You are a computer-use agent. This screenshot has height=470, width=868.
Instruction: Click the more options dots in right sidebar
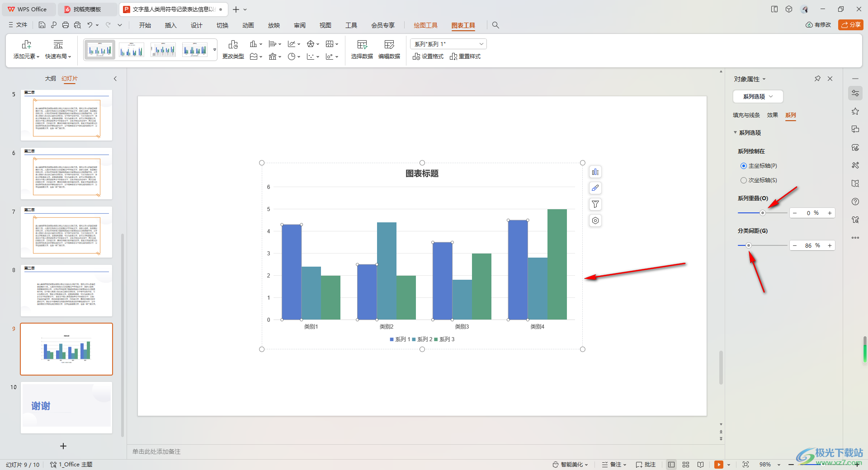(x=855, y=238)
